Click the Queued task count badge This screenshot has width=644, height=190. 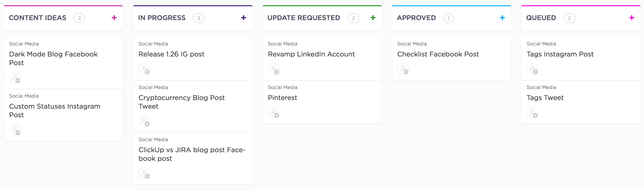(x=569, y=18)
